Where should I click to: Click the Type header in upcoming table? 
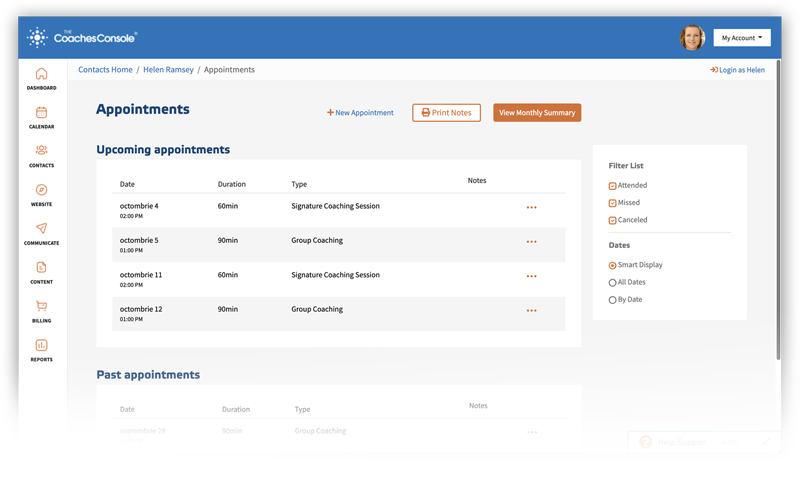(299, 184)
